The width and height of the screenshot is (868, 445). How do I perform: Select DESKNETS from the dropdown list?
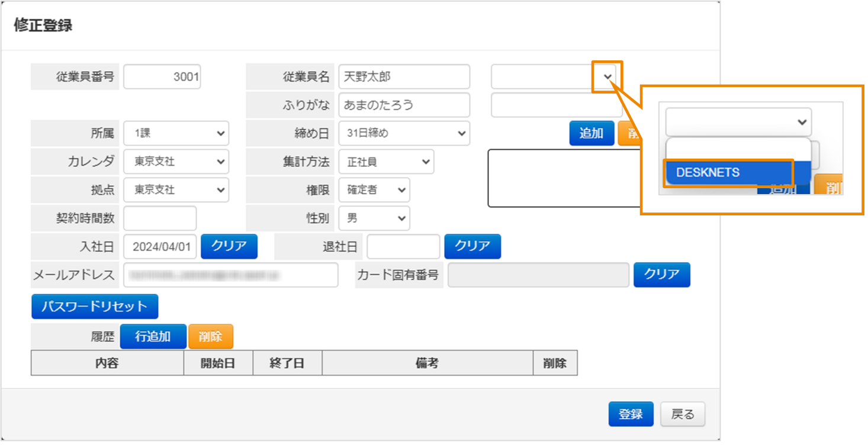tap(728, 173)
